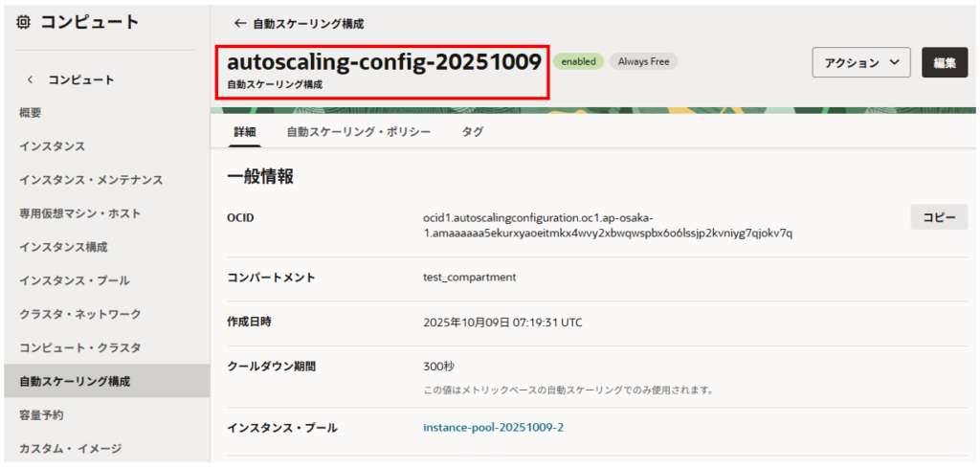Click the enabled status badge

click(578, 61)
